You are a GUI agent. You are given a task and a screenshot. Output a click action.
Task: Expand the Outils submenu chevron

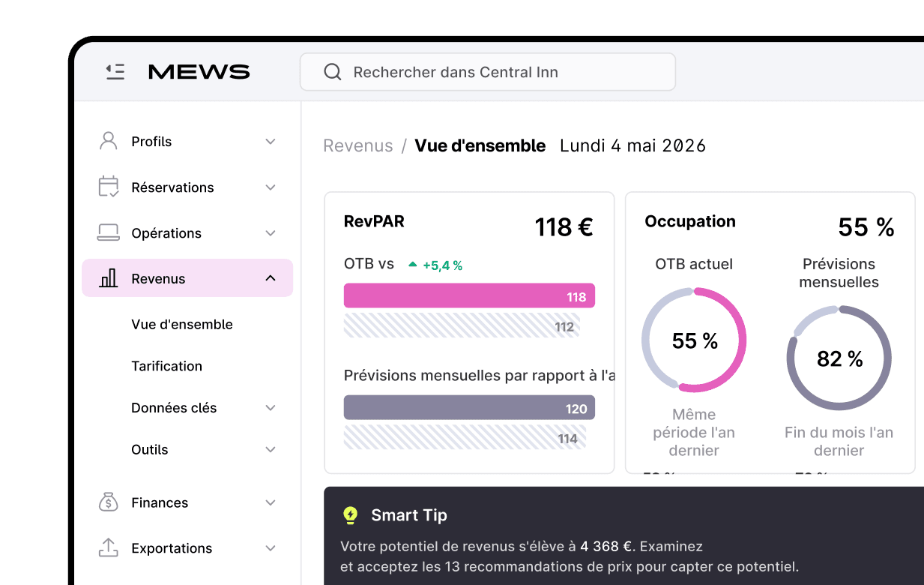(271, 450)
